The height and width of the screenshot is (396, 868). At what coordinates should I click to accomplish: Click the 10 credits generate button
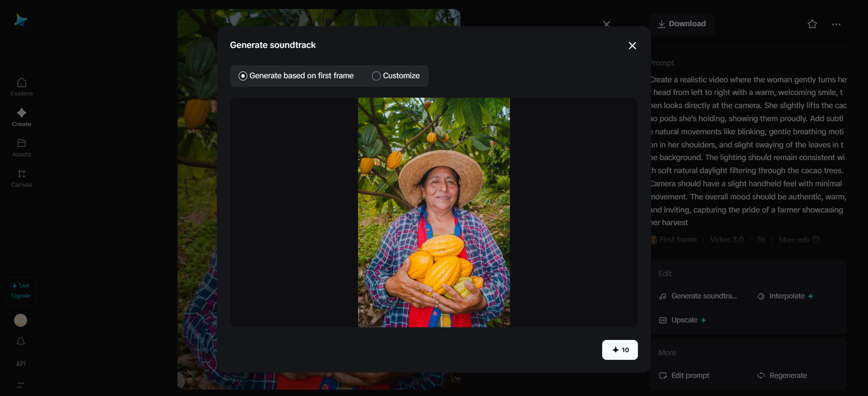coord(620,350)
